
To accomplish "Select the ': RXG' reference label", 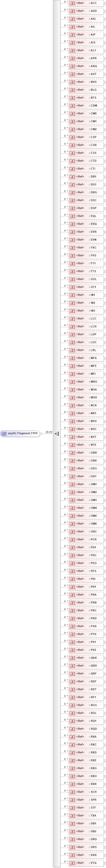I will click(x=93, y=768).
